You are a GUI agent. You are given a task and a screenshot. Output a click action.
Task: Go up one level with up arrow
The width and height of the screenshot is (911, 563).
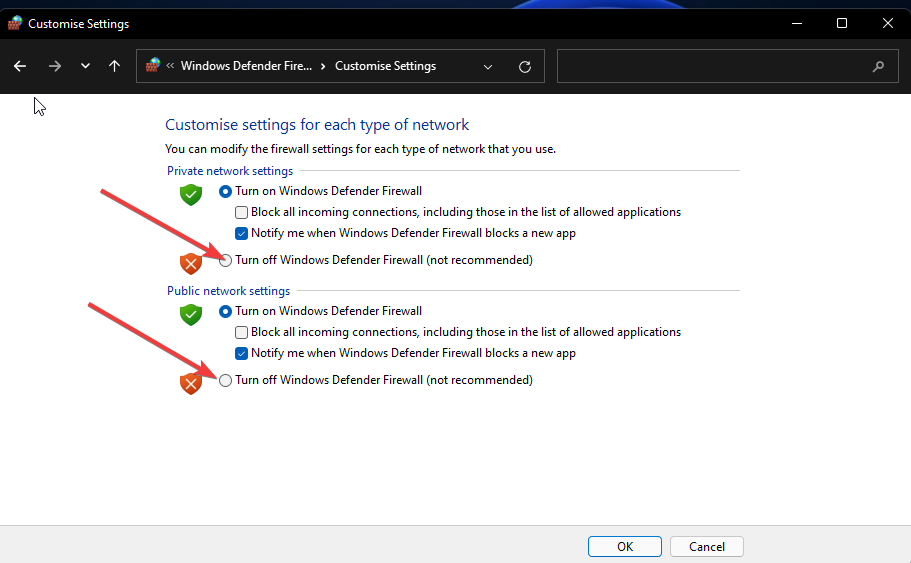pyautogui.click(x=114, y=66)
